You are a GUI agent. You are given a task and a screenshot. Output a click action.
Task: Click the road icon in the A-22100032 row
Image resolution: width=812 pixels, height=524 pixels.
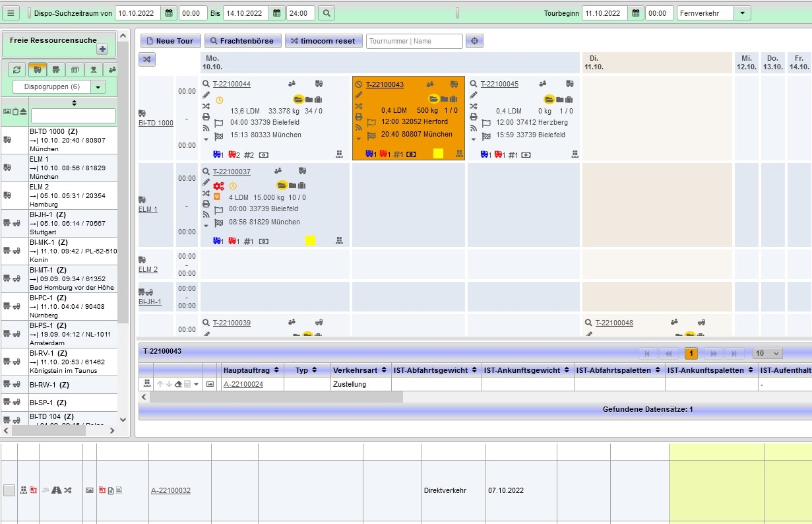tap(57, 490)
